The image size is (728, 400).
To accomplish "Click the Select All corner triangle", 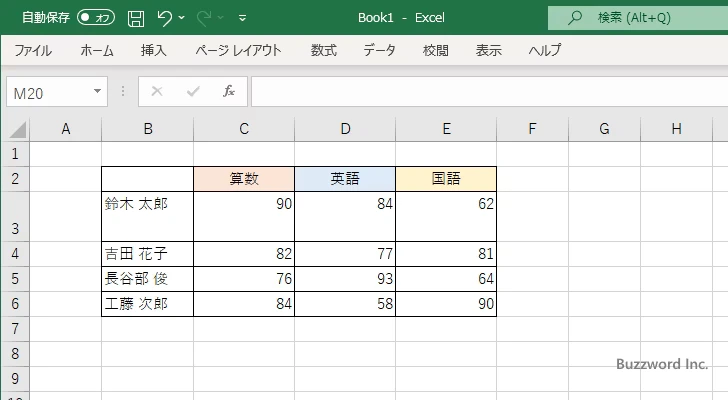I will (x=18, y=129).
